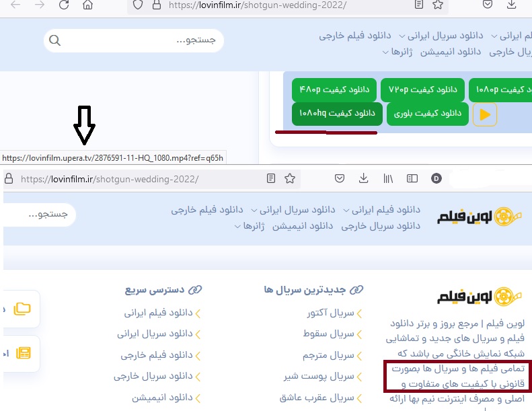Click the yellow folder icon card on the left
The height and width of the screenshot is (411, 532).
(22, 309)
